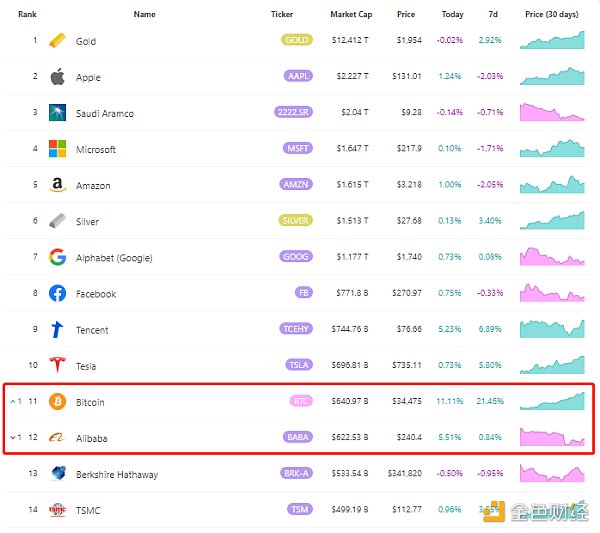Open Bitcoin 30-day price chart
Image resolution: width=600 pixels, height=533 pixels.
pos(552,401)
